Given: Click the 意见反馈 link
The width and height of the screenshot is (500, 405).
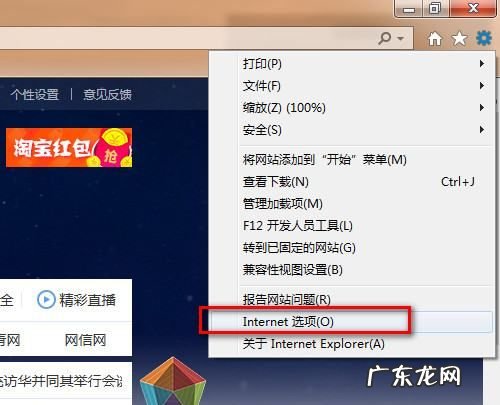Looking at the screenshot, I should [107, 94].
